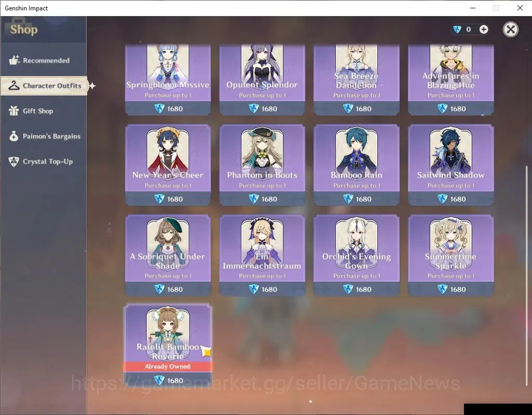
Task: Close the shop with the round X button
Action: coord(511,30)
